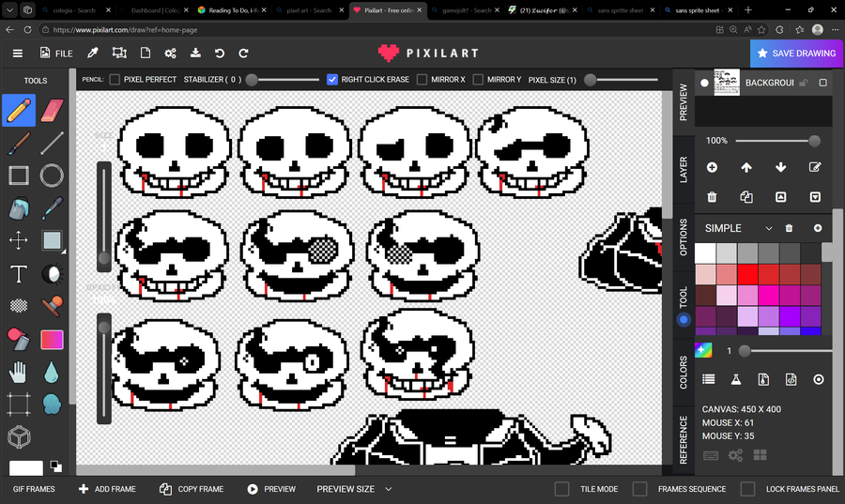This screenshot has height=504, width=845.
Task: Redo the last action
Action: click(243, 53)
